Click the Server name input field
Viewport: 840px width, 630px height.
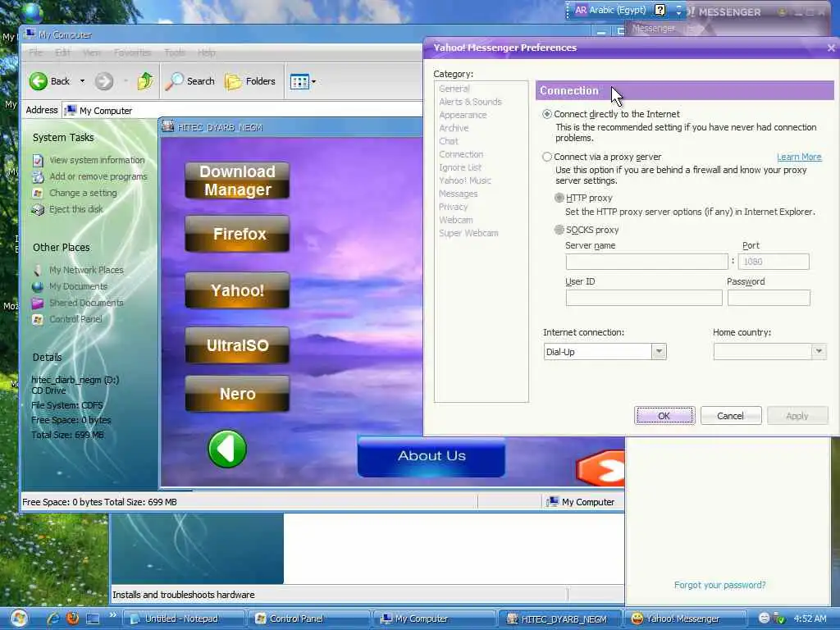pos(646,262)
